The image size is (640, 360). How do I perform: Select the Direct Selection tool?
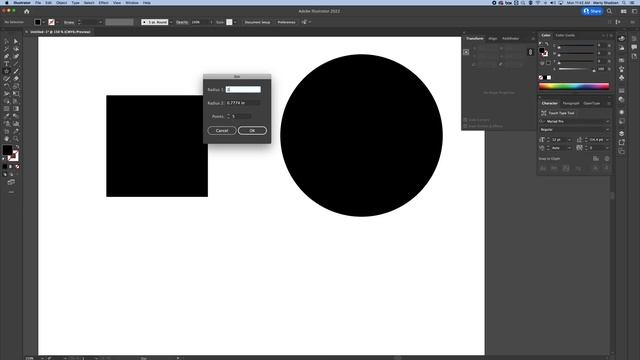pyautogui.click(x=16, y=41)
